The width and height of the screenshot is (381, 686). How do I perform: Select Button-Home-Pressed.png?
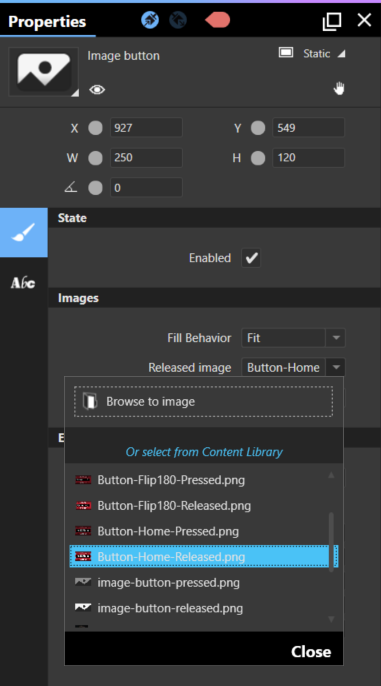click(199, 532)
